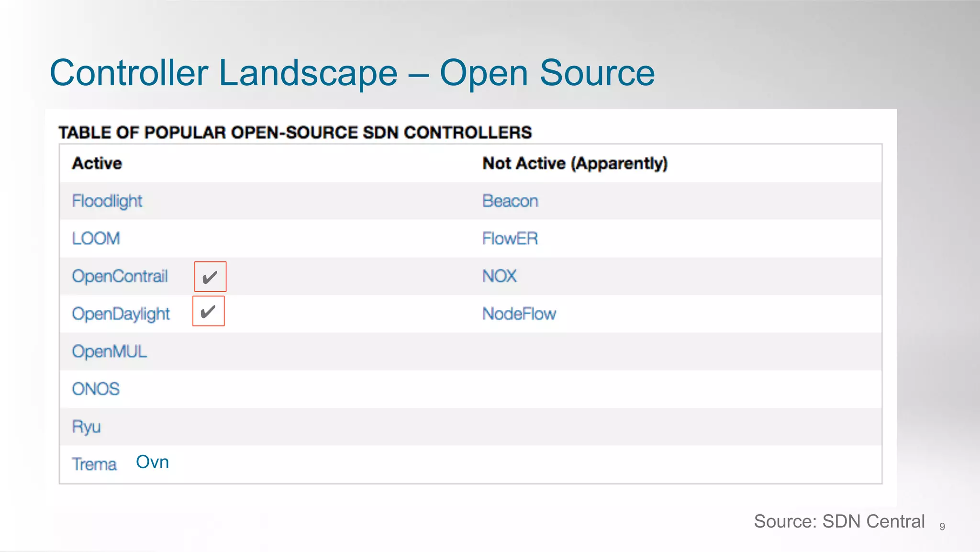Click the Source: SDN Central text
This screenshot has height=552, width=980.
coord(839,521)
